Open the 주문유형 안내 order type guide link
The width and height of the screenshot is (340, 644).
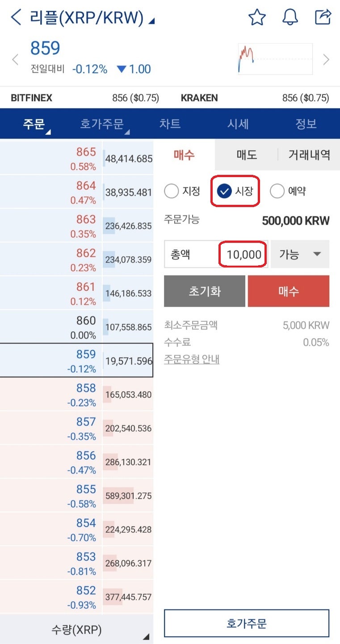(192, 359)
